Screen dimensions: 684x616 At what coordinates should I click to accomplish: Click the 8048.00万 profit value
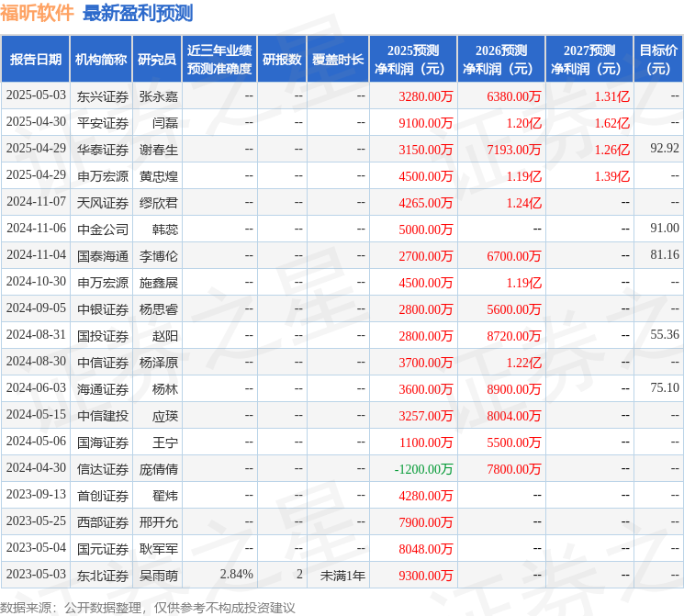[x=426, y=549]
